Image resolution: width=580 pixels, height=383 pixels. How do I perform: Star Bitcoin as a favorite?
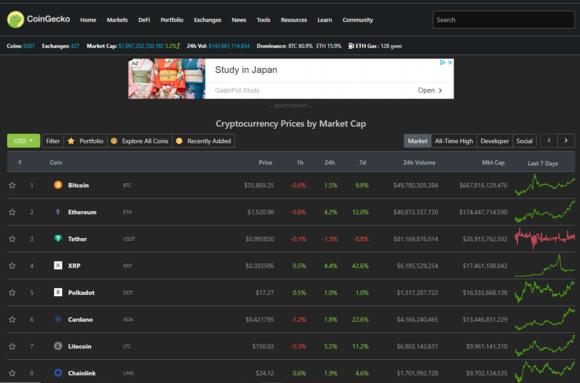[x=12, y=185]
